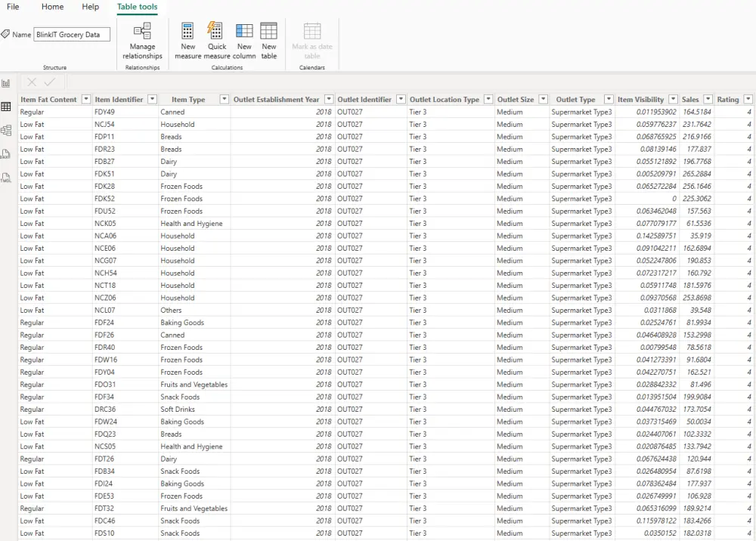Select Table view icon in sidebar
The height and width of the screenshot is (541, 756).
(x=6, y=107)
